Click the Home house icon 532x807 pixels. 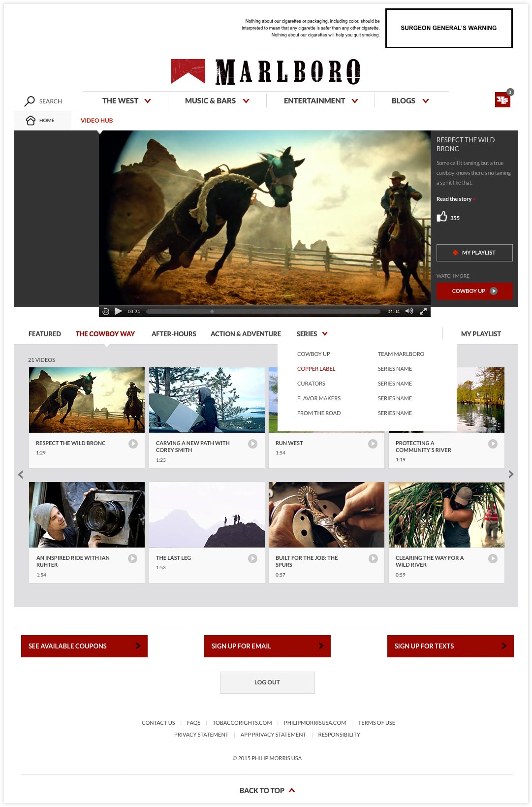(x=31, y=120)
